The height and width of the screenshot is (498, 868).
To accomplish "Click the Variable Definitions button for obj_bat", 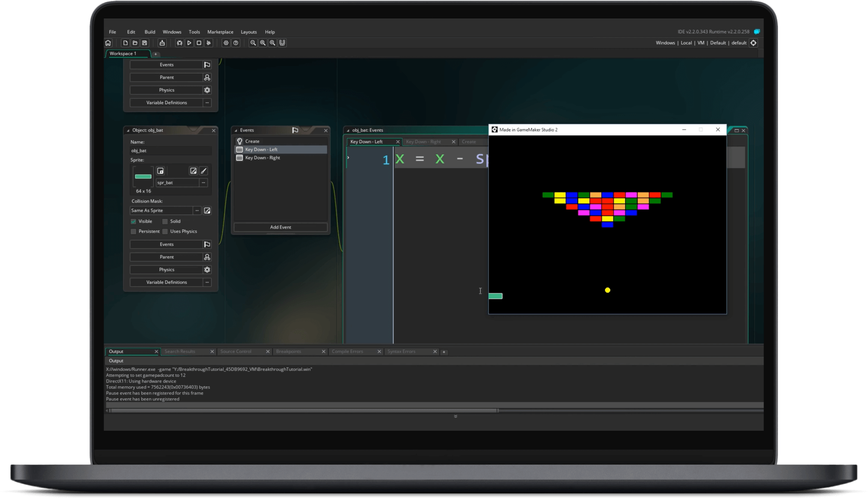I will 166,282.
